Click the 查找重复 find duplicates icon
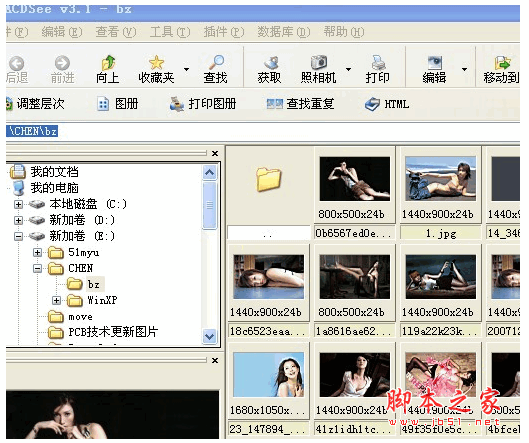Image resolution: width=529 pixels, height=443 pixels. click(274, 104)
